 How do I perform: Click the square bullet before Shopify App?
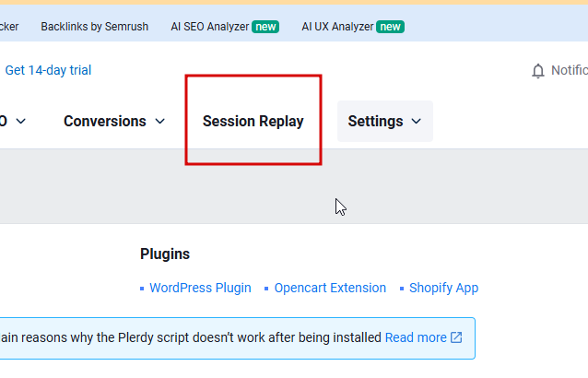[402, 289]
